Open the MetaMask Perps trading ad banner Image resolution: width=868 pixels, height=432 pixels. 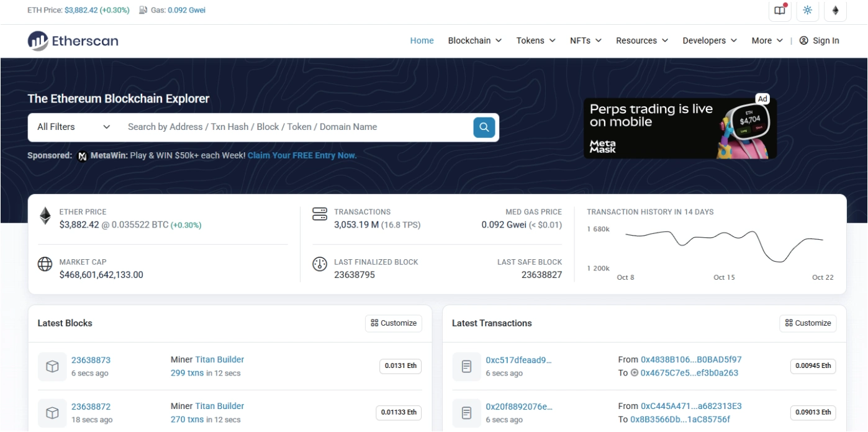coord(680,128)
